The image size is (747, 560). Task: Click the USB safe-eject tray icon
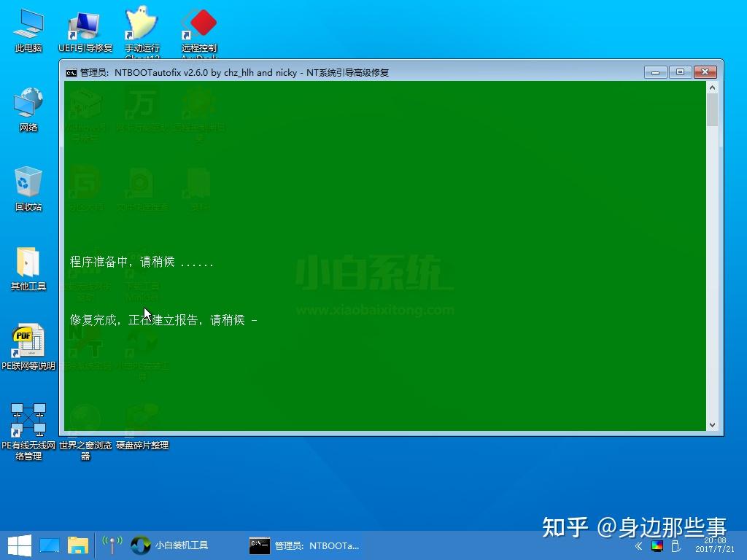(x=676, y=546)
